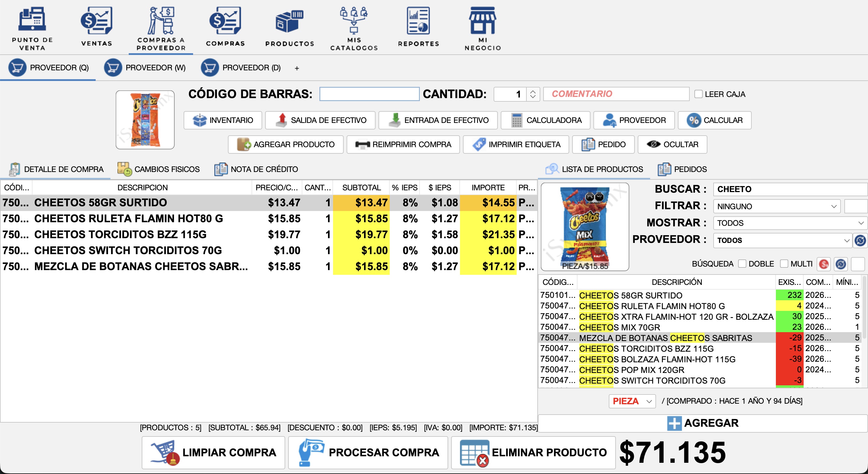Click the Cheetos product image near barcode
The width and height of the screenshot is (868, 474).
pyautogui.click(x=145, y=120)
